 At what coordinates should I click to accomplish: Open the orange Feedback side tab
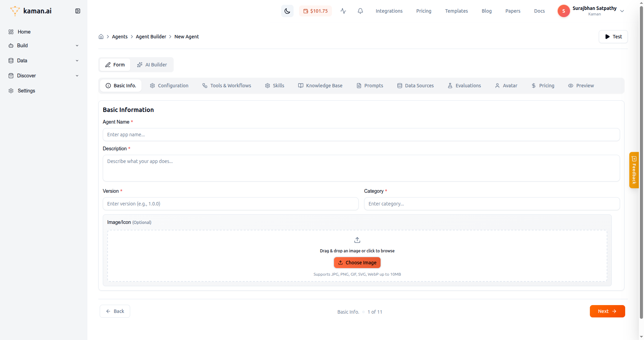click(x=634, y=170)
